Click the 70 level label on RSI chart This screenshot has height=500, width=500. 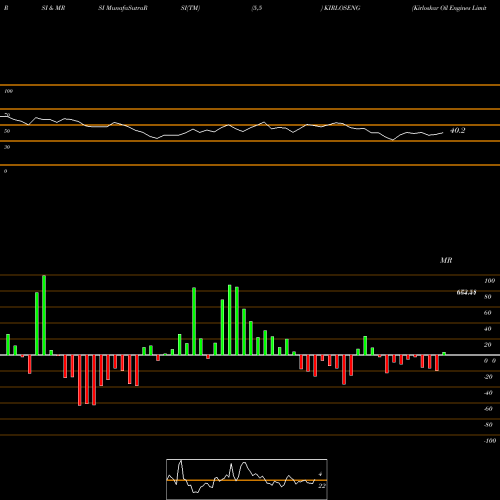(x=7, y=115)
